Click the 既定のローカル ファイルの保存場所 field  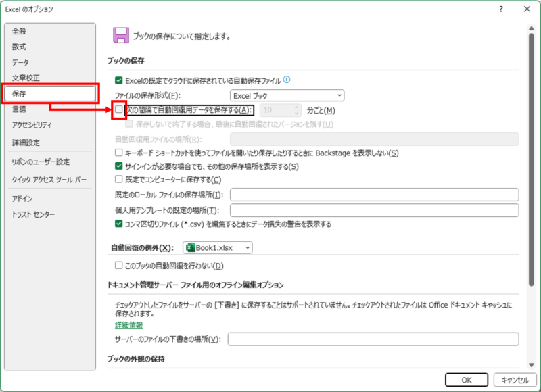coord(375,195)
